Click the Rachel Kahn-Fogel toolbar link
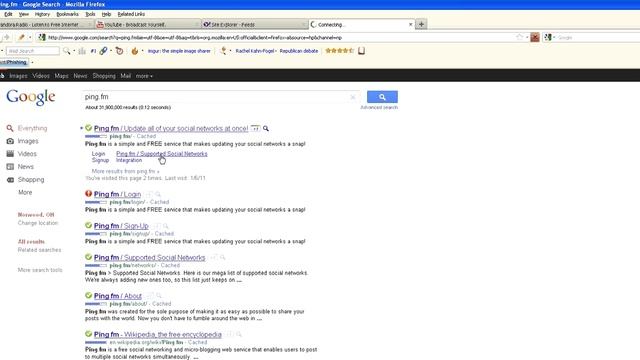 [255, 51]
